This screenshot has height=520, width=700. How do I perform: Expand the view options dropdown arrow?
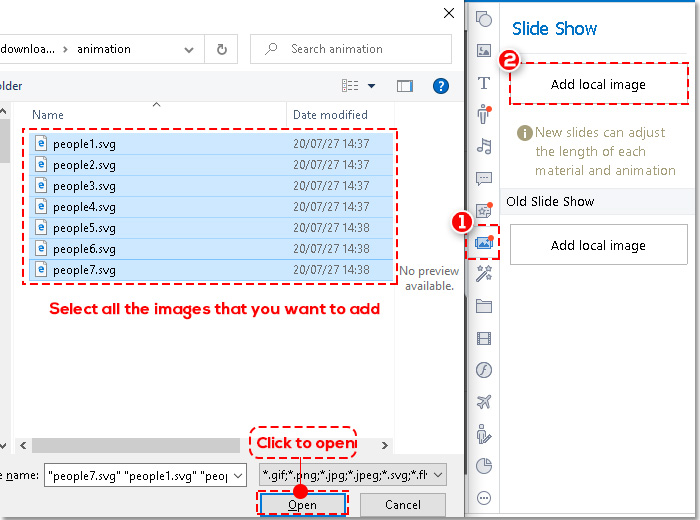371,86
